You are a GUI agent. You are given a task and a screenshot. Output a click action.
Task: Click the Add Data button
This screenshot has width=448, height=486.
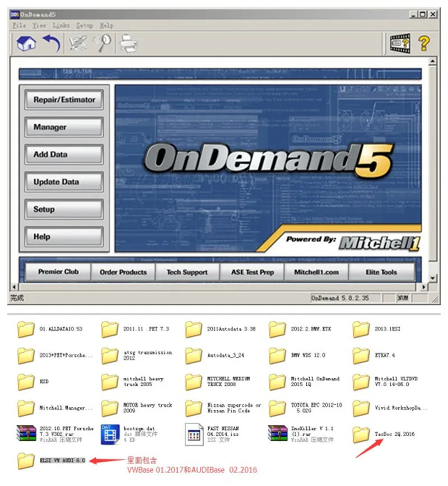(x=64, y=154)
